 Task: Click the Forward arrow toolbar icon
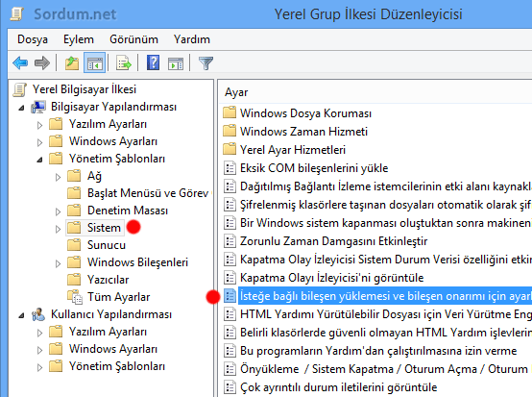[42, 63]
